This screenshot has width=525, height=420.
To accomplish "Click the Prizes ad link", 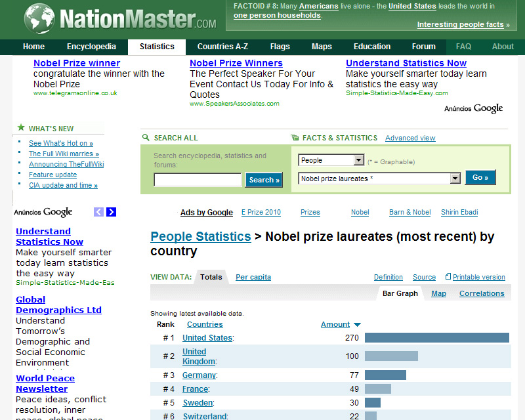I will pyautogui.click(x=310, y=212).
